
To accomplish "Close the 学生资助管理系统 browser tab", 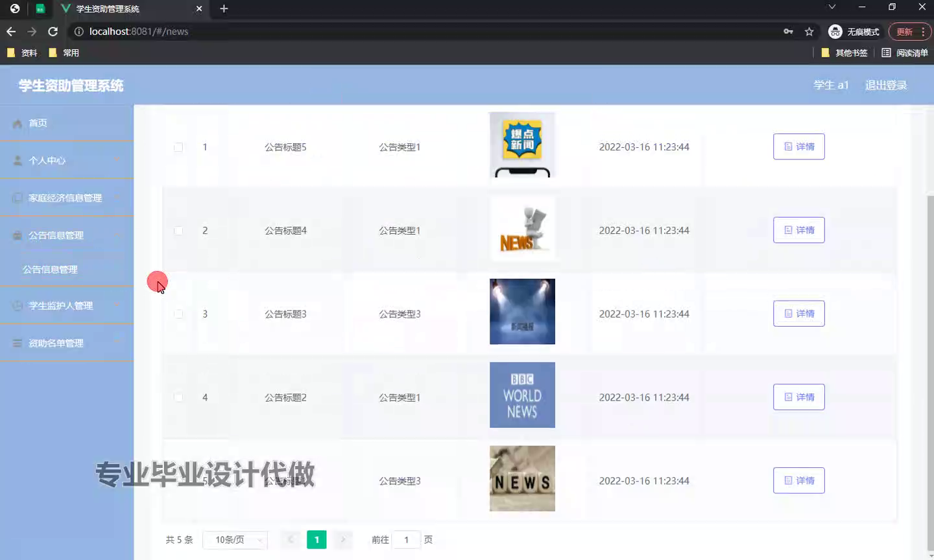I will (199, 8).
